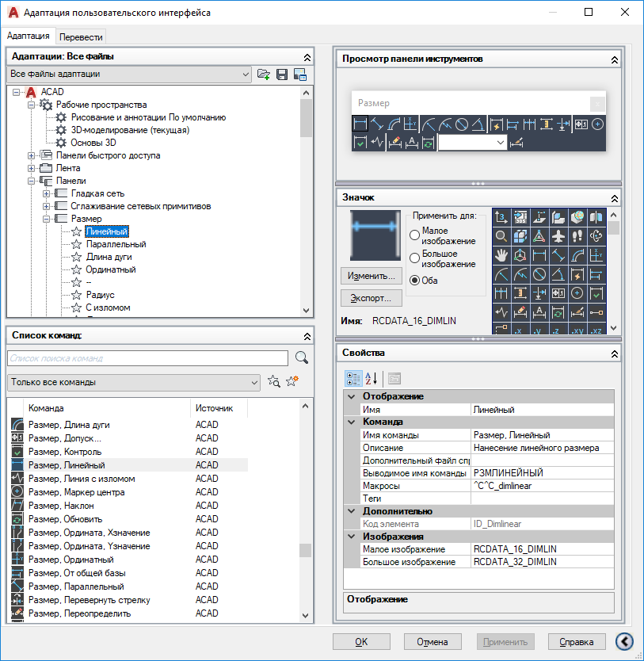Click aligned dimension icon in Размер toolbar preview
The height and width of the screenshot is (661, 644).
click(377, 124)
